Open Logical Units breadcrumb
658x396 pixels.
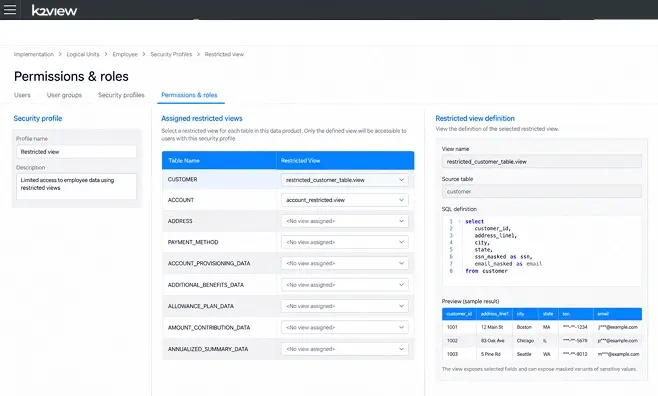(x=83, y=54)
